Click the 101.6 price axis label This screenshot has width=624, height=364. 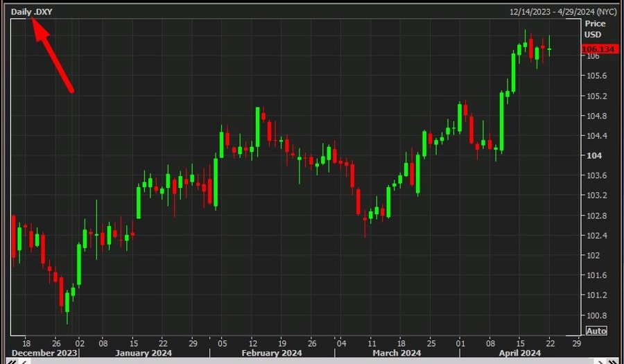tap(596, 275)
